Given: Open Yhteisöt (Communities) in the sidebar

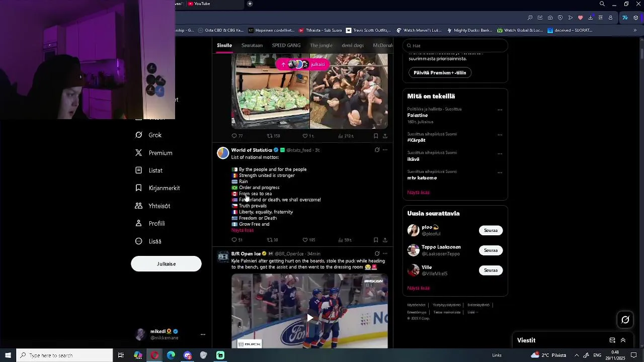Looking at the screenshot, I should 153,206.
